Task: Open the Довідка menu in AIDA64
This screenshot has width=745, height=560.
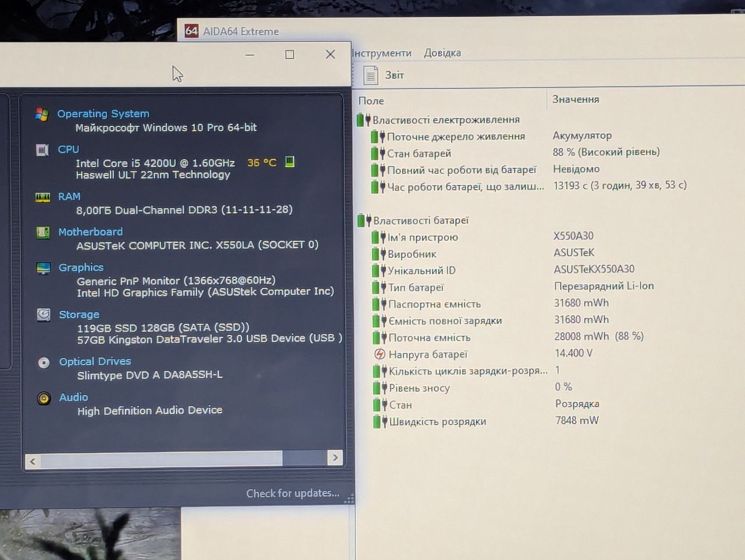Action: coord(442,53)
